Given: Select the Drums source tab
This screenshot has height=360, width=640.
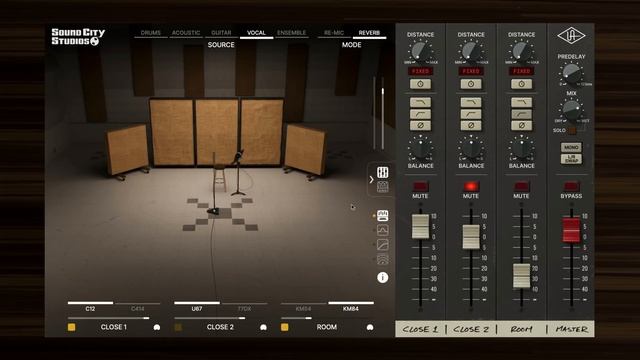Looking at the screenshot, I should tap(151, 33).
